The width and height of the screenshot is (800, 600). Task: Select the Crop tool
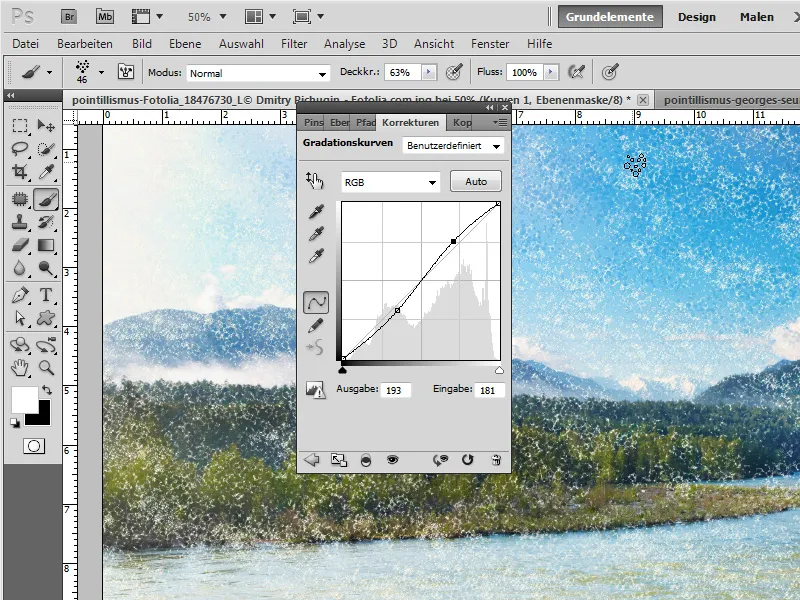20,172
